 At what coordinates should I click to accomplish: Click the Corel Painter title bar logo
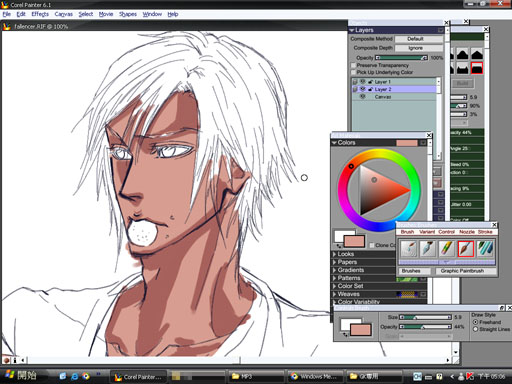[5, 5]
